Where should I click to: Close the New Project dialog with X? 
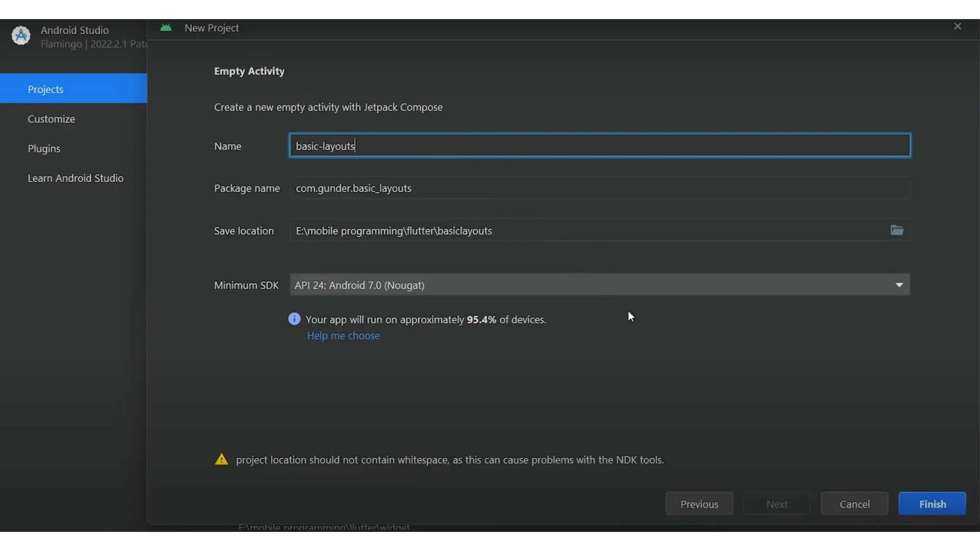point(957,27)
